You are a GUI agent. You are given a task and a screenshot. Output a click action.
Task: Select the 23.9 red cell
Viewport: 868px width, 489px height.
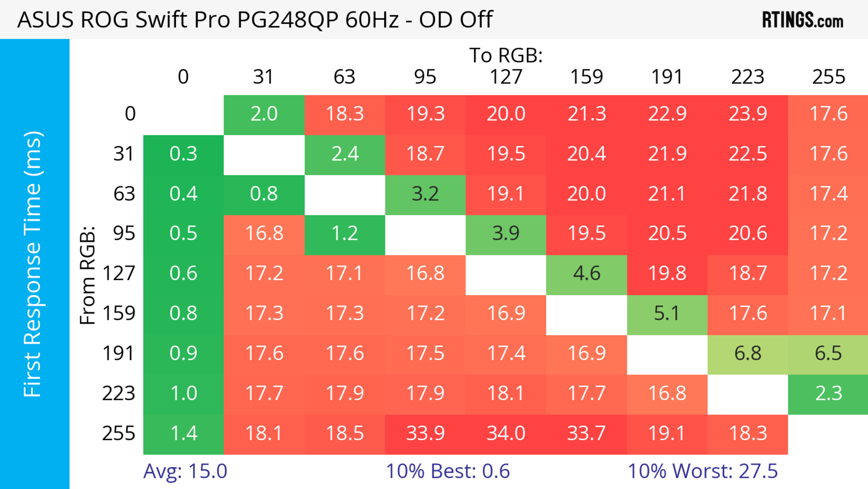748,114
